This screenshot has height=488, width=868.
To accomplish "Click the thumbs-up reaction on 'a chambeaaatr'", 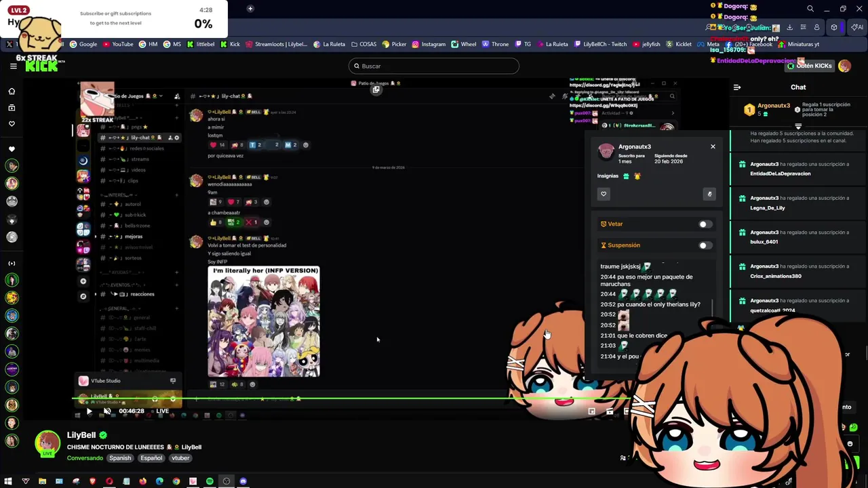I will click(216, 222).
